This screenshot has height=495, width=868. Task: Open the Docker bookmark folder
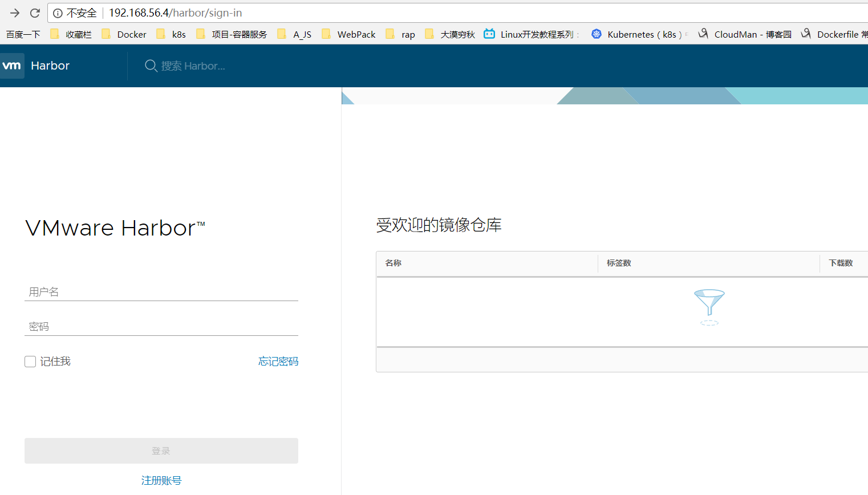[x=124, y=34]
